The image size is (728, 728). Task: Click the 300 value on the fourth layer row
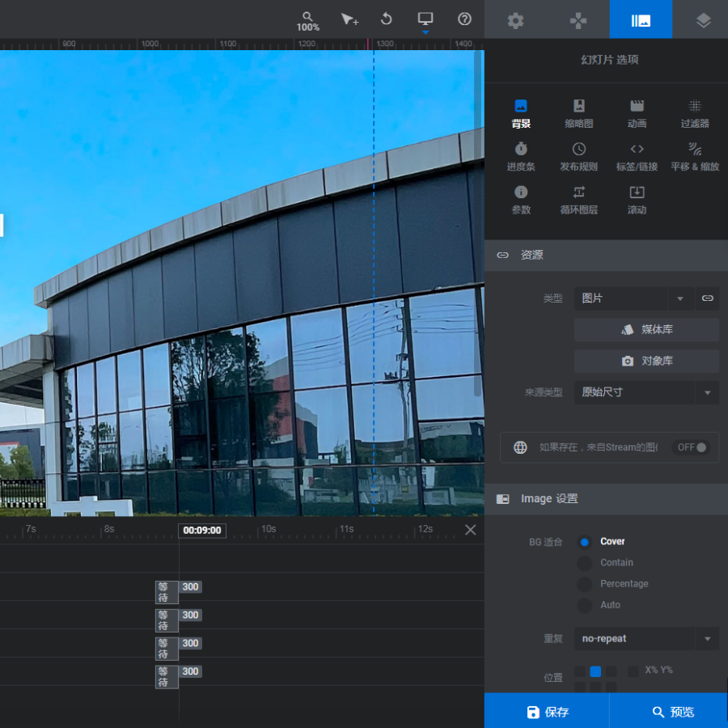pyautogui.click(x=190, y=671)
